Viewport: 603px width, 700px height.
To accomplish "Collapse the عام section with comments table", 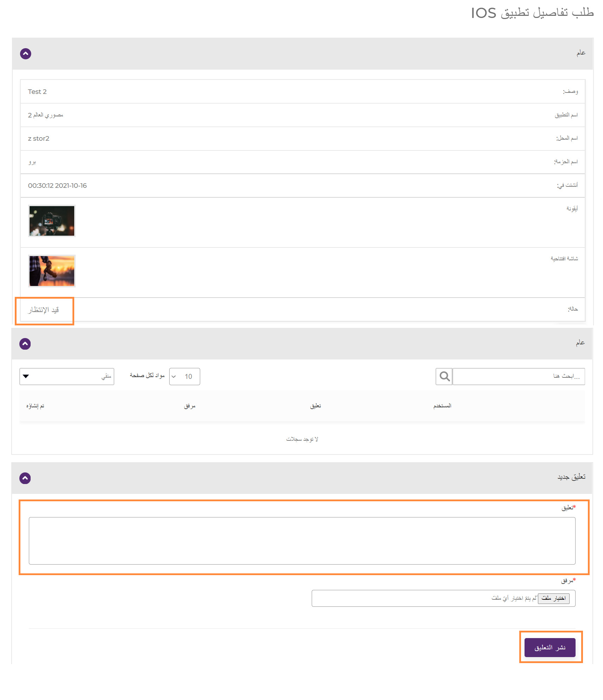I will tap(25, 344).
